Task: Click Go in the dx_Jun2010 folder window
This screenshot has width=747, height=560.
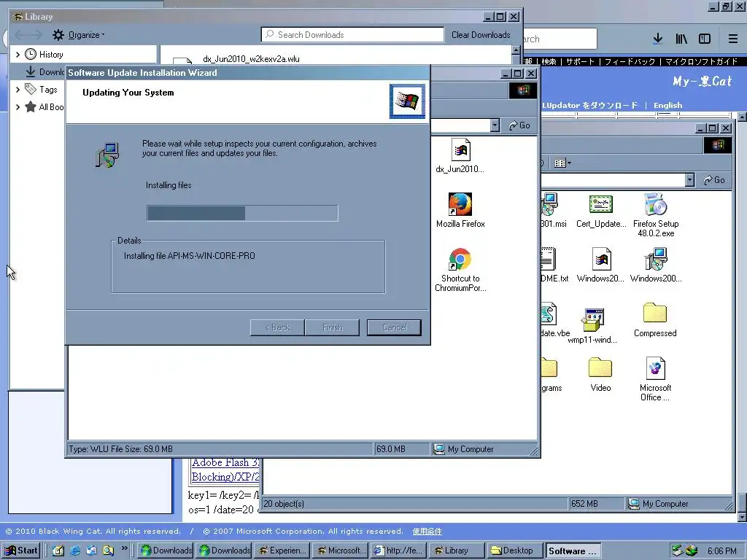Action: pos(519,125)
